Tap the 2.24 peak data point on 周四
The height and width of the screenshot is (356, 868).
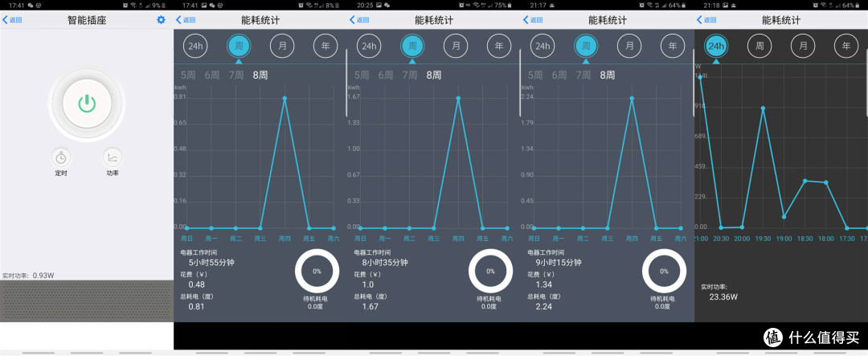(632, 99)
